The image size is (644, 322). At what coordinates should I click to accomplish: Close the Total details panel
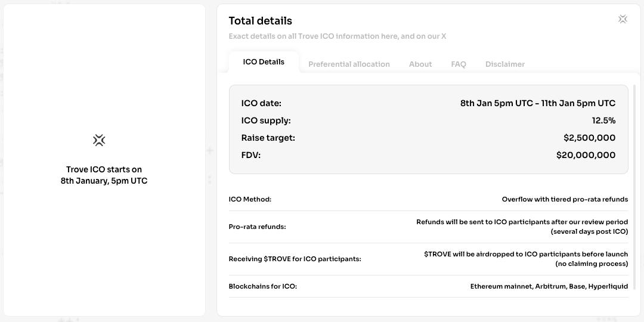click(623, 20)
